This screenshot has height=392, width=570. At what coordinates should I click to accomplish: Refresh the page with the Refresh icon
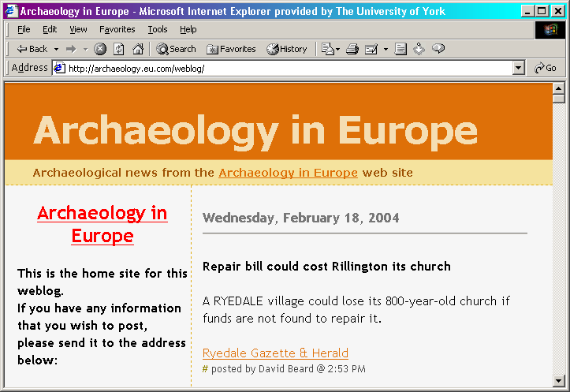point(119,49)
